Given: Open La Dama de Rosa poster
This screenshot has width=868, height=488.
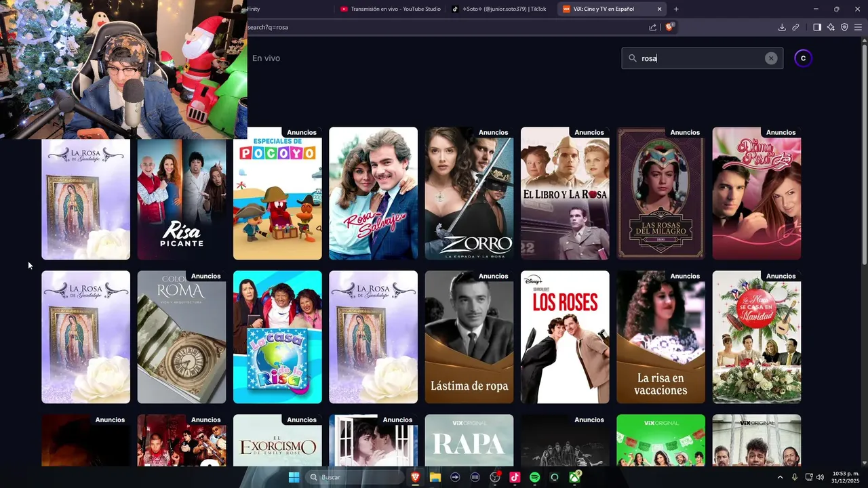Looking at the screenshot, I should [757, 193].
